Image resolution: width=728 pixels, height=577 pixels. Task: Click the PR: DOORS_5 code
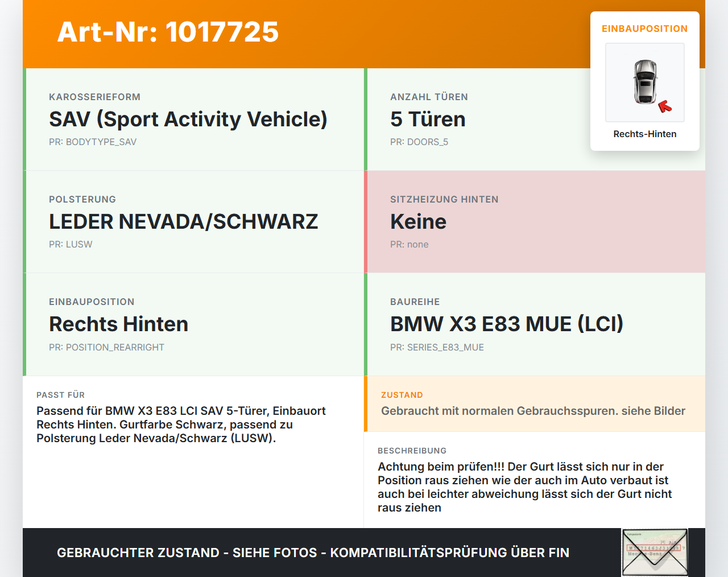pyautogui.click(x=419, y=142)
